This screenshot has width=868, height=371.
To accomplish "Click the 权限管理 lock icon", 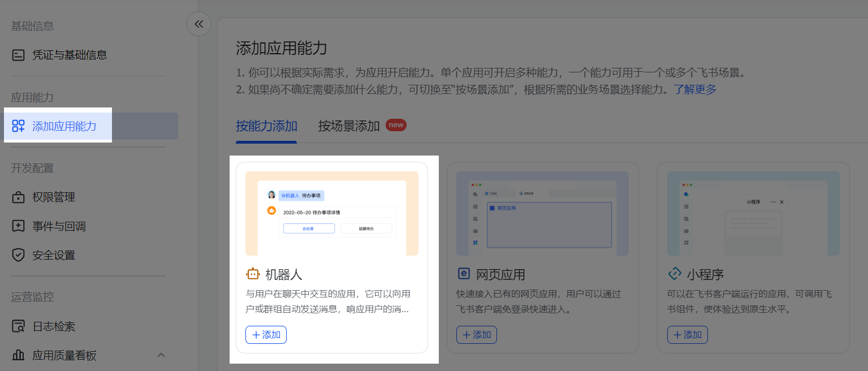I will 19,197.
